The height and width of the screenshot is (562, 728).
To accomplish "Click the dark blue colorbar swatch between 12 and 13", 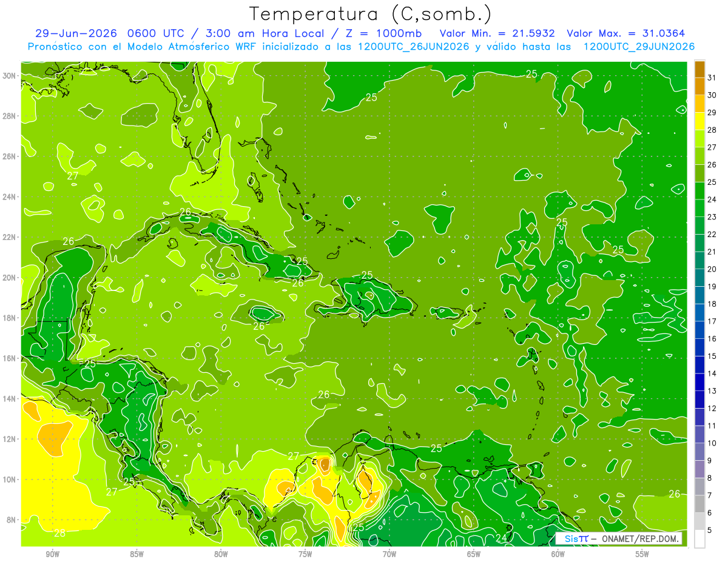I will pos(699,400).
